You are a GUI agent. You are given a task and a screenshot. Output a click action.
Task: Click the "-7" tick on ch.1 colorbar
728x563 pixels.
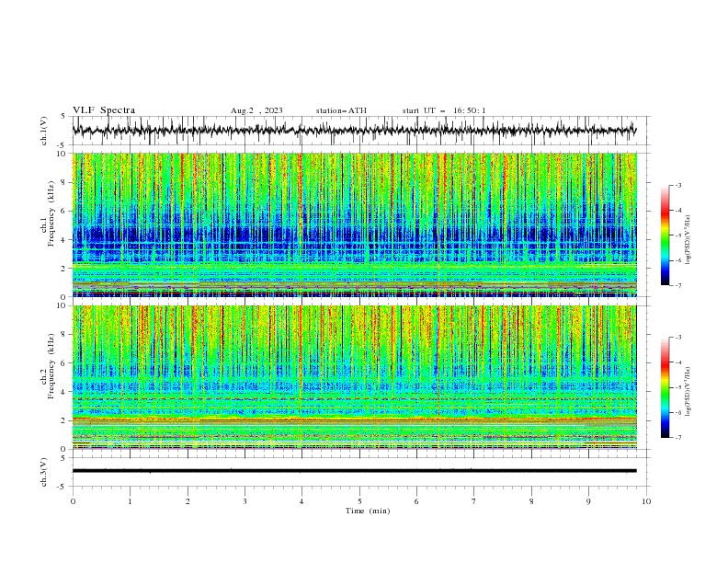pyautogui.click(x=677, y=285)
